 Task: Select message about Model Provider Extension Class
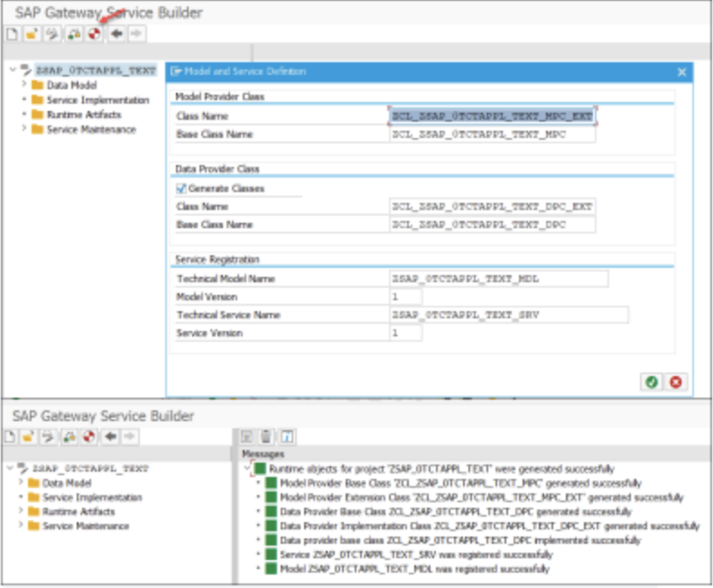482,498
